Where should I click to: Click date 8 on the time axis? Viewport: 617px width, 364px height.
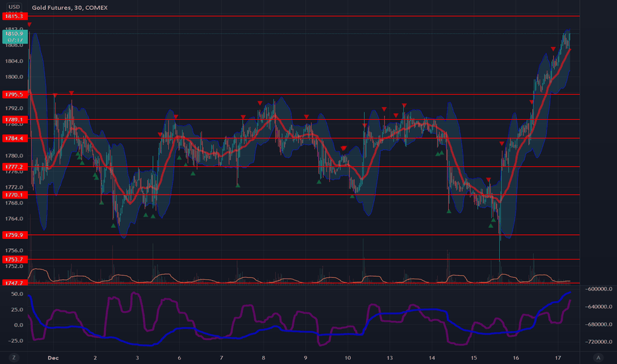[263, 357]
